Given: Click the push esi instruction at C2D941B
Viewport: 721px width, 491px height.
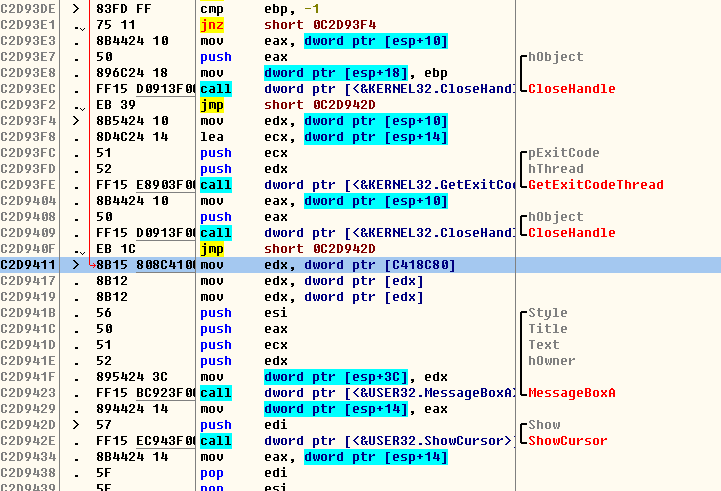Looking at the screenshot, I should click(x=244, y=313).
